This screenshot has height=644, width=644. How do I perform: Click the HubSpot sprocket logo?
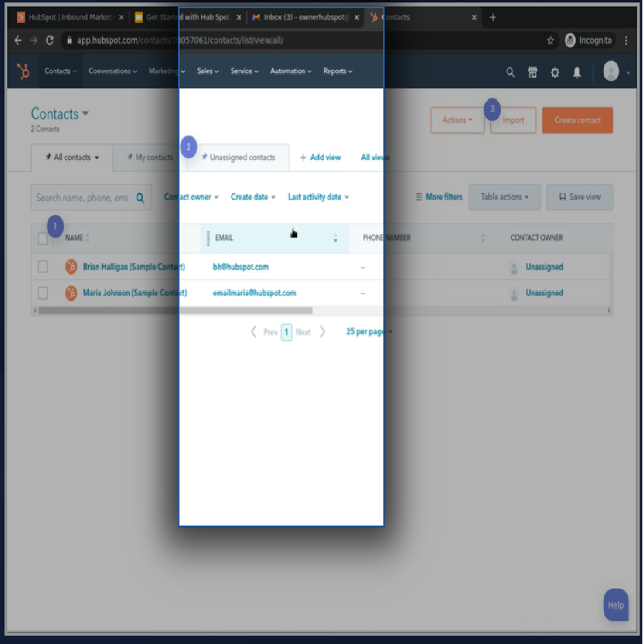click(23, 71)
